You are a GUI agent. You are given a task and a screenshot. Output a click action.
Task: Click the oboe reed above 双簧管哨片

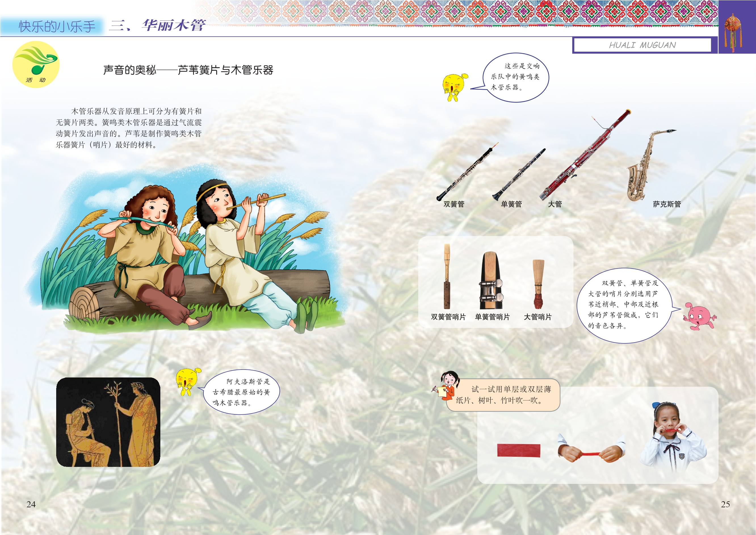tap(447, 276)
